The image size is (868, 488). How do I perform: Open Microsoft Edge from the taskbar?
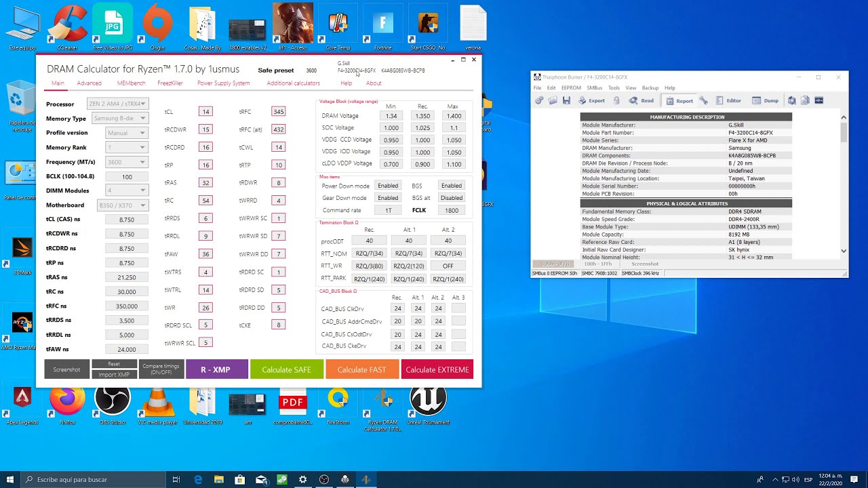click(198, 479)
